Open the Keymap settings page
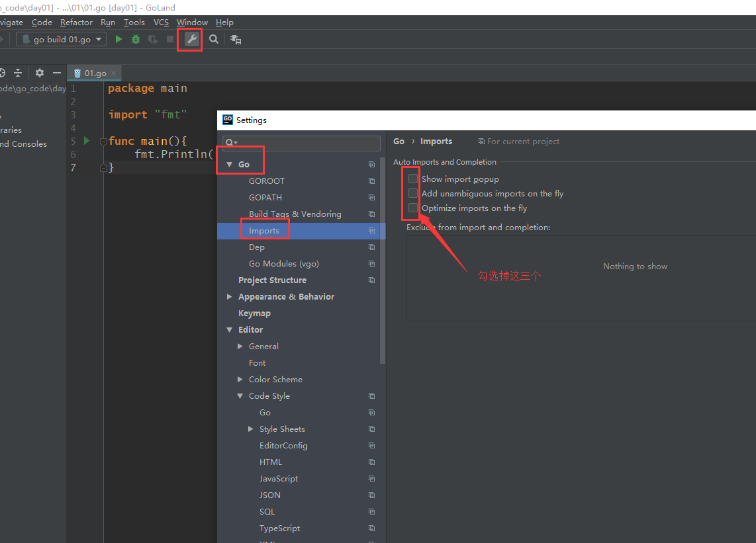The image size is (756, 543). pos(254,313)
